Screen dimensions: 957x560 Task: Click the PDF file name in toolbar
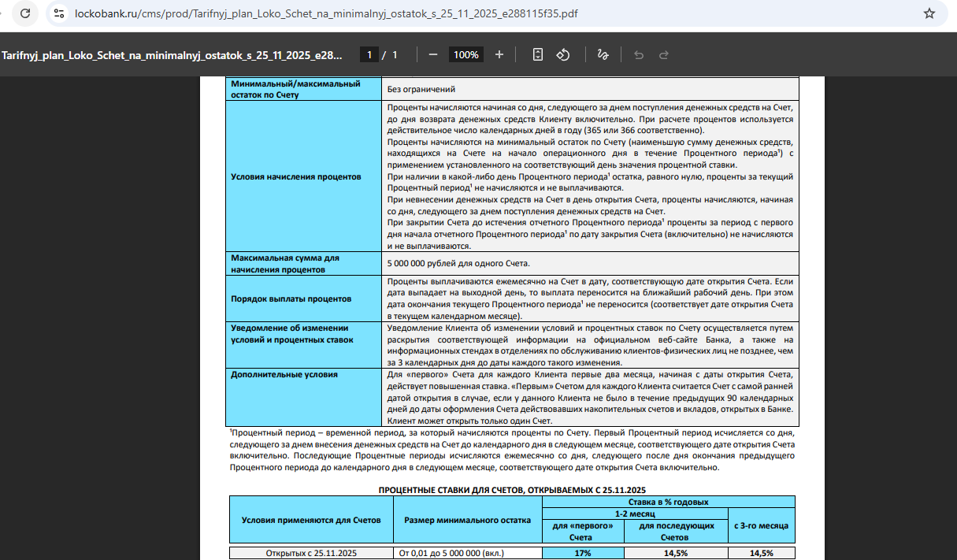click(172, 55)
